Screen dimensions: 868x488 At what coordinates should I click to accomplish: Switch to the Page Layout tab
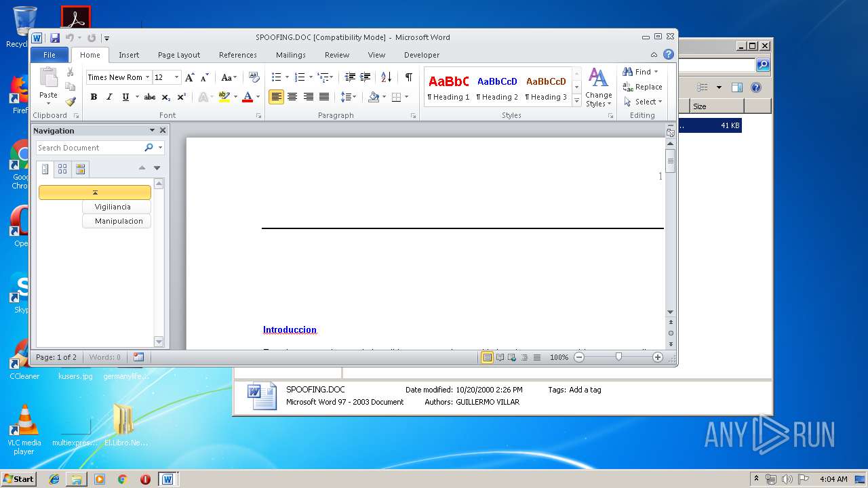179,55
